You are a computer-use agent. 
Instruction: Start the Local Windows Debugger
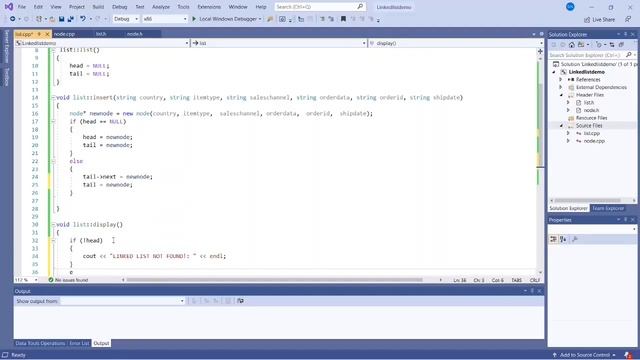[x=227, y=19]
